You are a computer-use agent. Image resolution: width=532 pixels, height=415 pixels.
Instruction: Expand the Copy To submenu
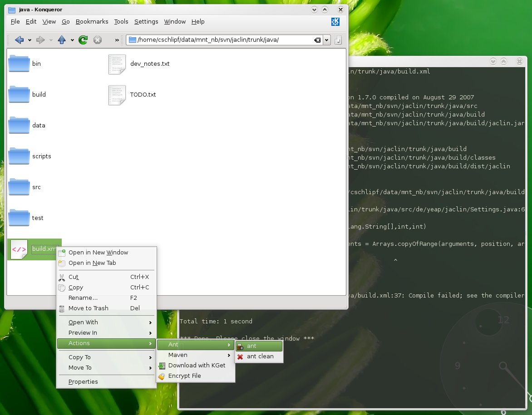click(106, 357)
